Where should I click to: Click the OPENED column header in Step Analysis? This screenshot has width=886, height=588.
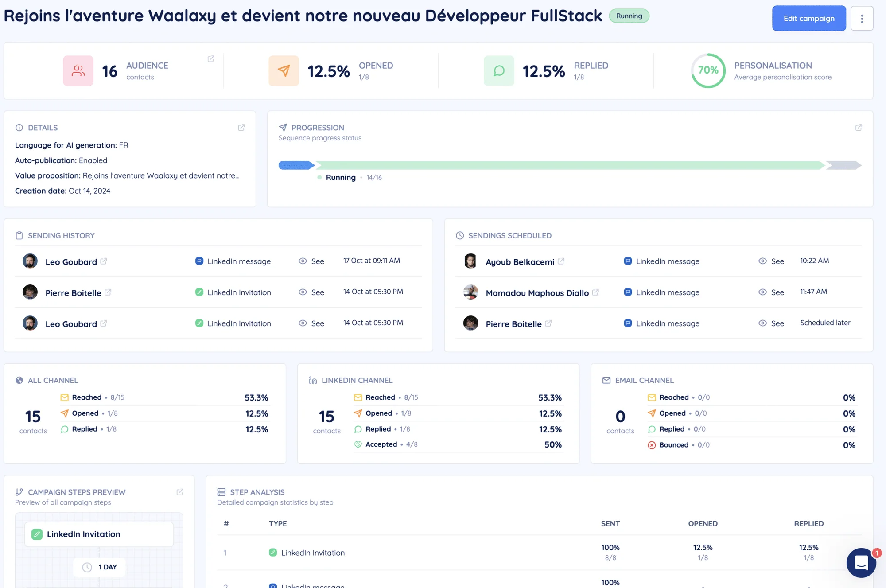click(x=703, y=524)
